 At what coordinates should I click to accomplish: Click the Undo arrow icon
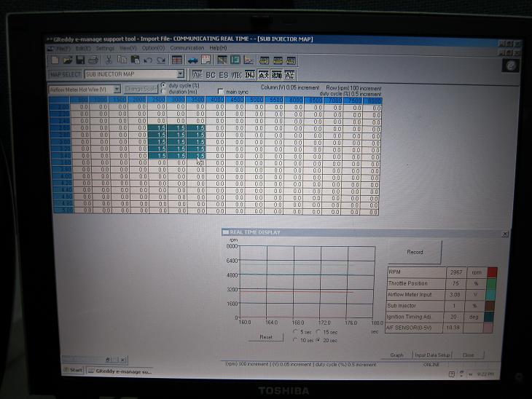tap(148, 60)
